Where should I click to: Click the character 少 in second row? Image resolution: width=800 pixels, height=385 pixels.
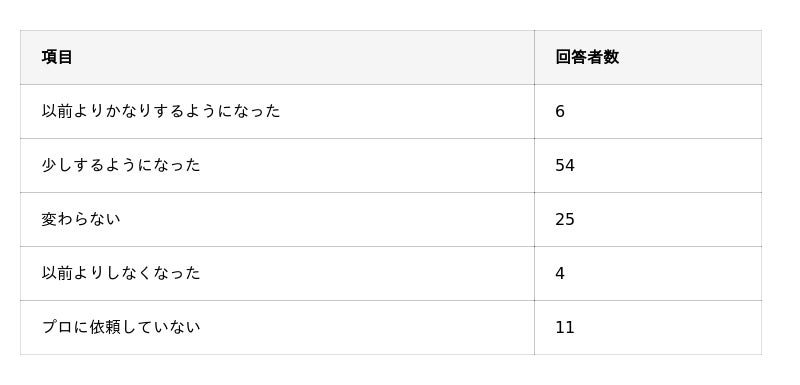click(49, 165)
